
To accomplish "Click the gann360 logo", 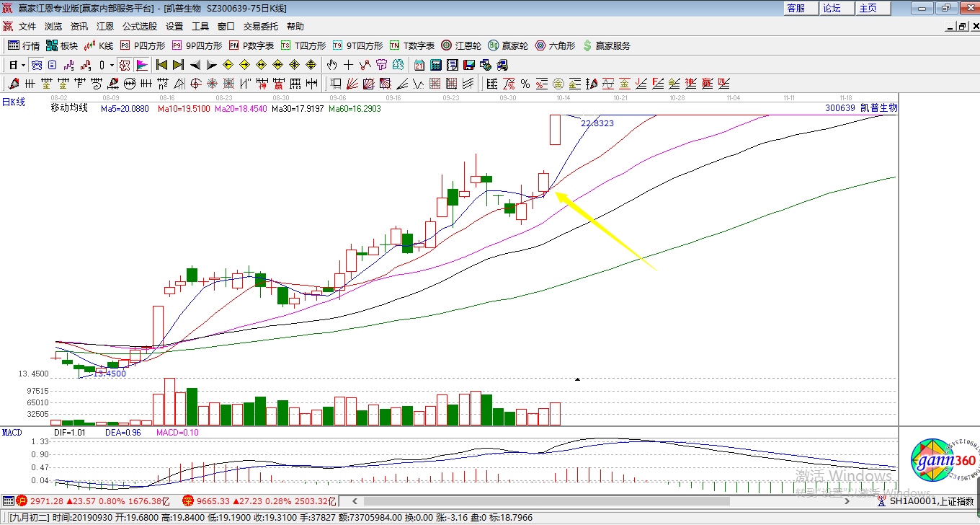I will pyautogui.click(x=943, y=462).
